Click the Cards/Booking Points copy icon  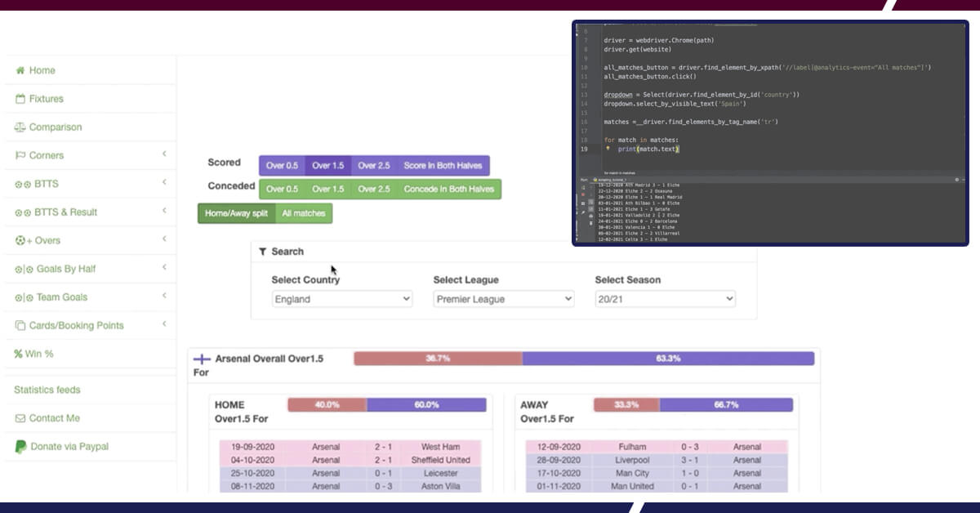[20, 325]
